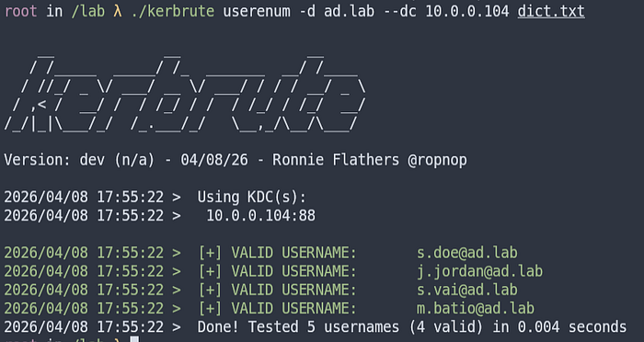The height and width of the screenshot is (342, 644).
Task: Click the s.vai@ad.lab valid username
Action: pos(467,290)
